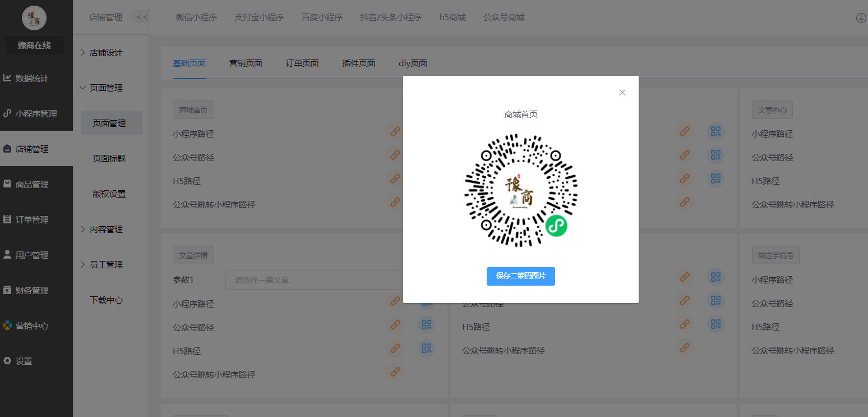Copy 小程序路径 link in the 商城首页 card

(395, 132)
